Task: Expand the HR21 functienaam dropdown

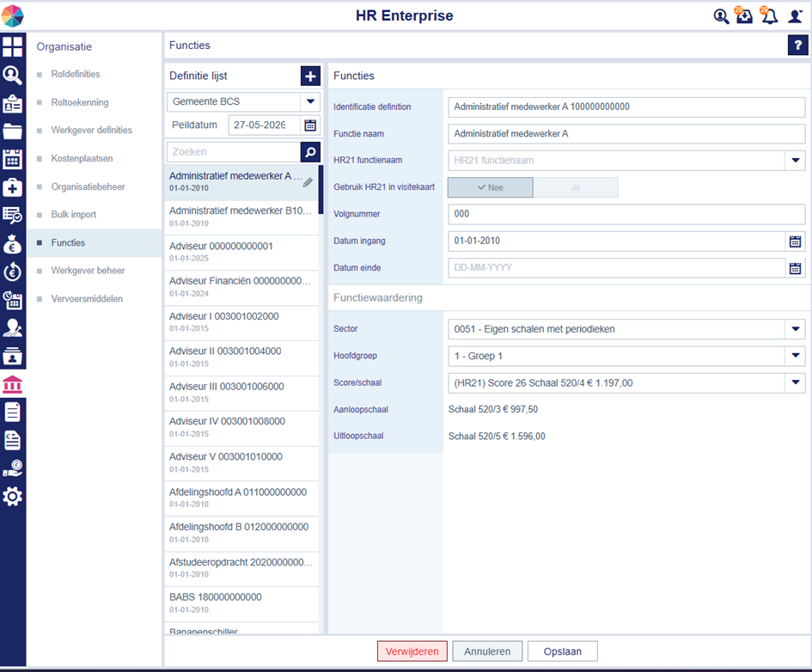Action: pyautogui.click(x=796, y=161)
